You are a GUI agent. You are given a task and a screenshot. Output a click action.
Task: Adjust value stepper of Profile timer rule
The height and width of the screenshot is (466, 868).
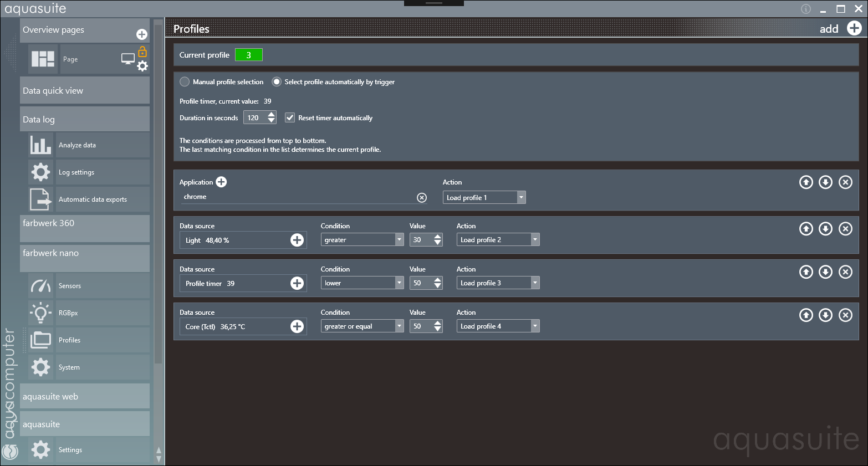pyautogui.click(x=438, y=283)
